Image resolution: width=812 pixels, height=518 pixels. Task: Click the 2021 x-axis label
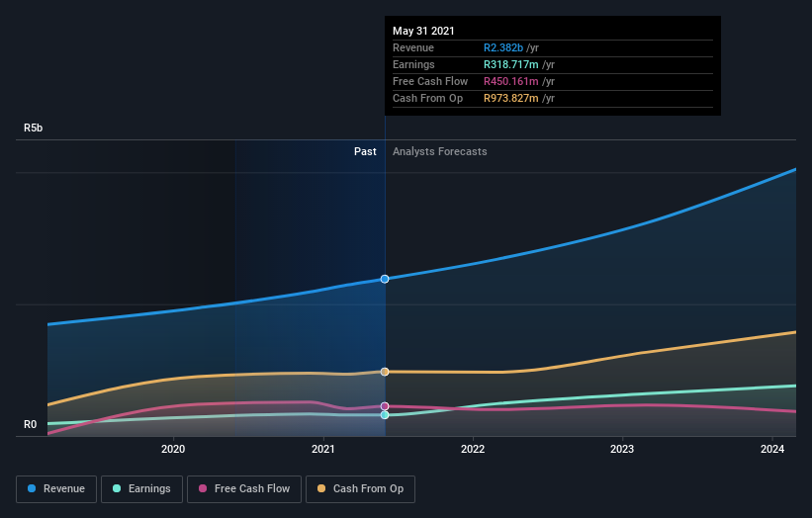[x=323, y=449]
